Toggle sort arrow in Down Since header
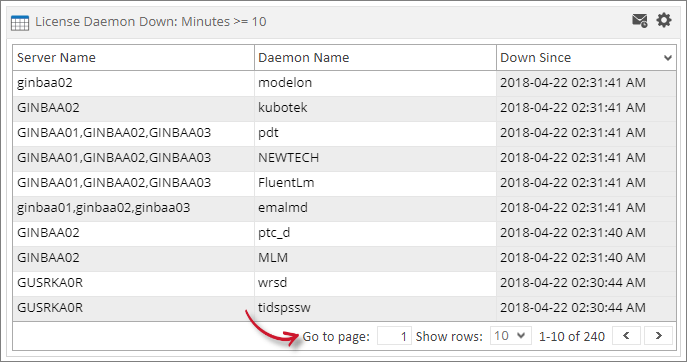The width and height of the screenshot is (687, 362). (x=668, y=58)
